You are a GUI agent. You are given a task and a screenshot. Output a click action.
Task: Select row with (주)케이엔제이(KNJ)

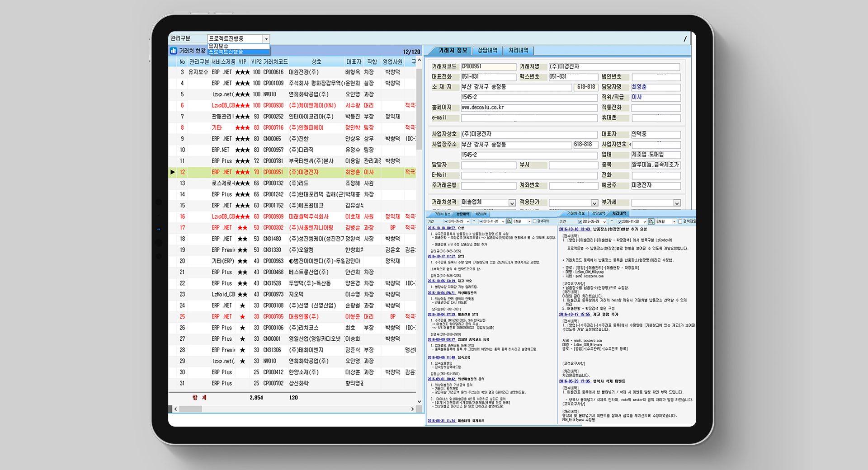(292, 105)
